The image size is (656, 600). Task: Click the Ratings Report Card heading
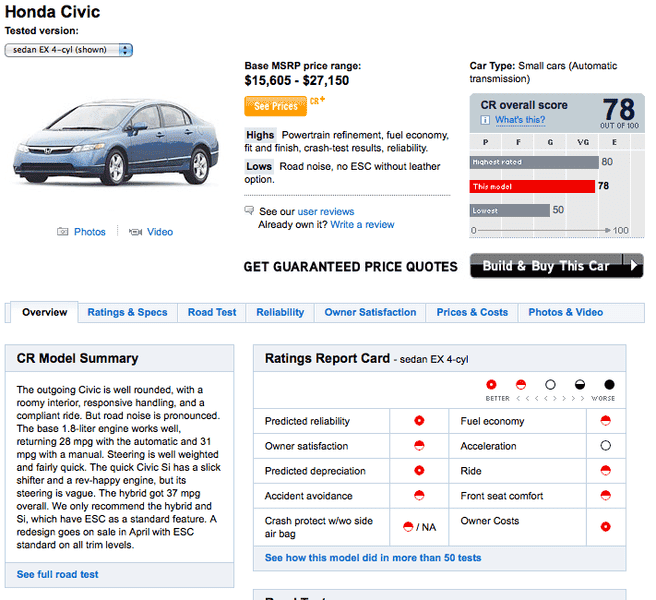pyautogui.click(x=327, y=359)
